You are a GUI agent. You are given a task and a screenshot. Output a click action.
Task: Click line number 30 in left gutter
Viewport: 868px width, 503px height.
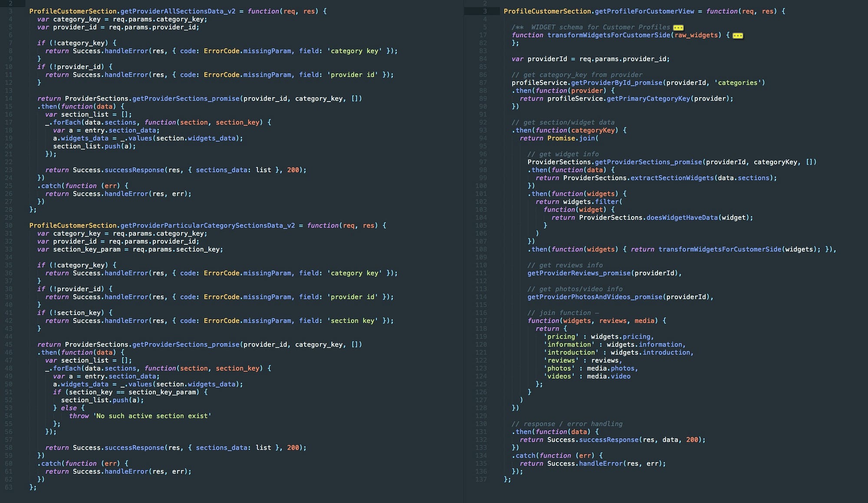tap(9, 226)
